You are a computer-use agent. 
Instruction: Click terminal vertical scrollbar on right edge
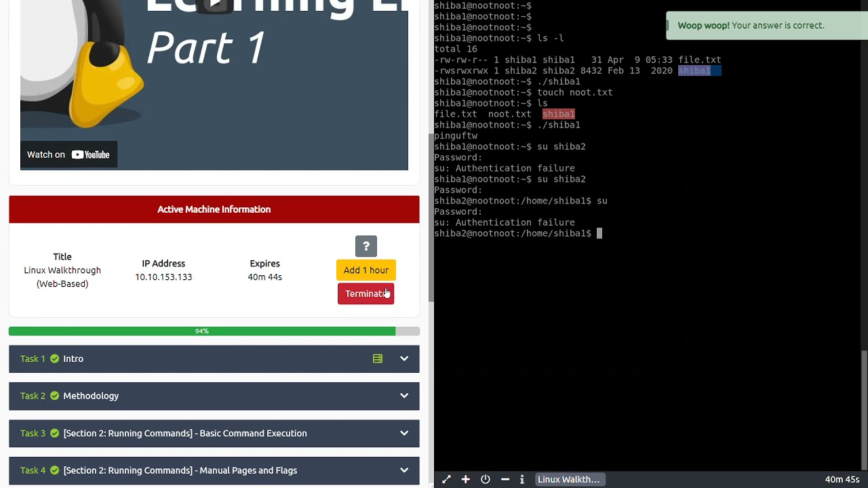(x=865, y=410)
